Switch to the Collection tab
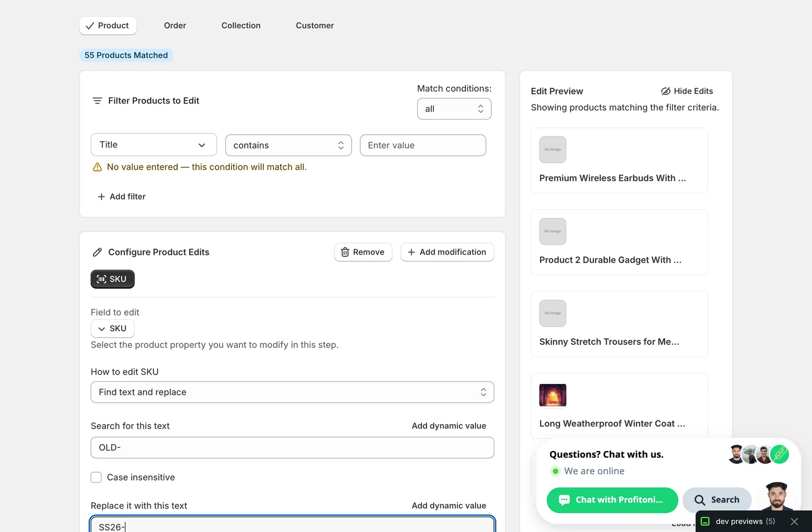The image size is (812, 532). (241, 25)
